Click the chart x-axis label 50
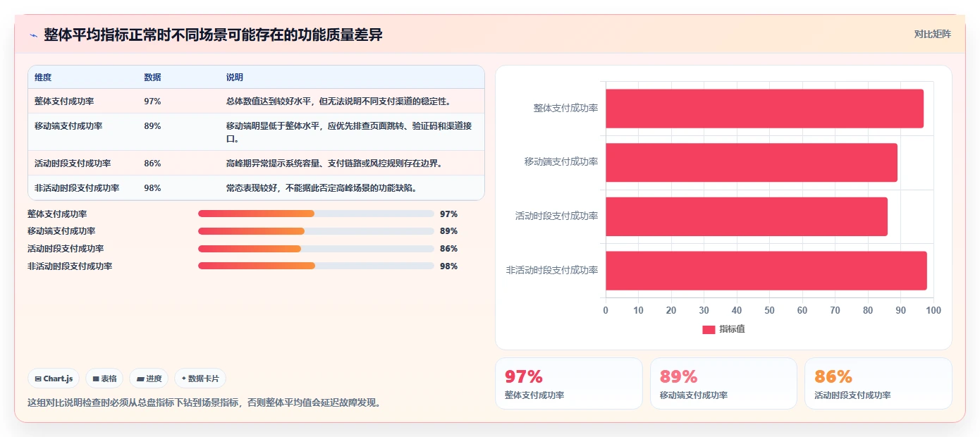The width and height of the screenshot is (980, 437). (769, 310)
